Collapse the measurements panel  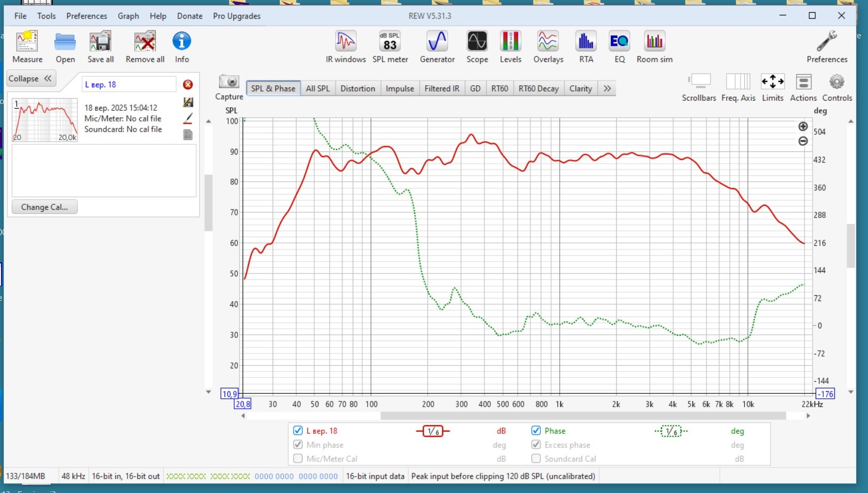[30, 78]
